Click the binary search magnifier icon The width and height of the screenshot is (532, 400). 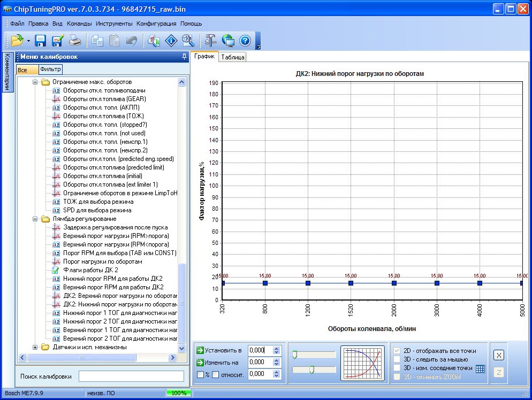[x=187, y=40]
